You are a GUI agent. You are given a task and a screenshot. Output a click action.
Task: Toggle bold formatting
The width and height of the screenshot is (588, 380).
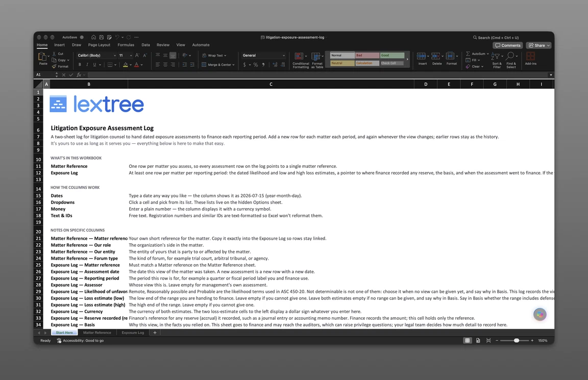point(80,65)
